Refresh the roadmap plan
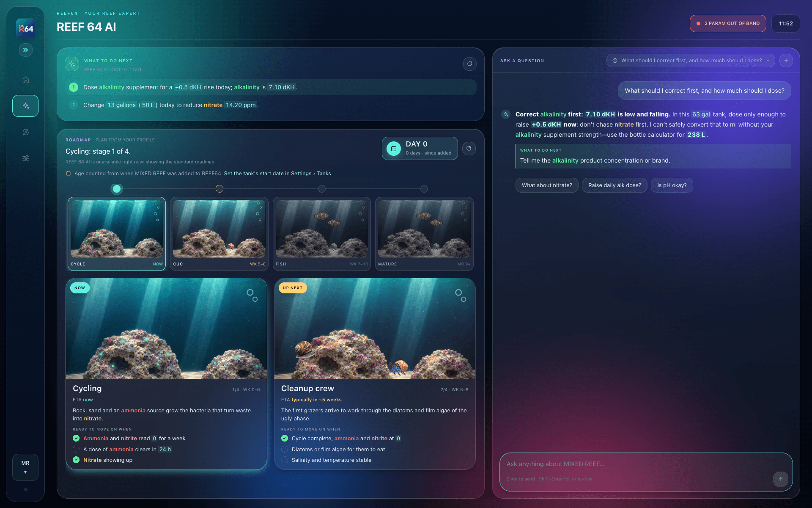The image size is (812, 508). pyautogui.click(x=469, y=149)
